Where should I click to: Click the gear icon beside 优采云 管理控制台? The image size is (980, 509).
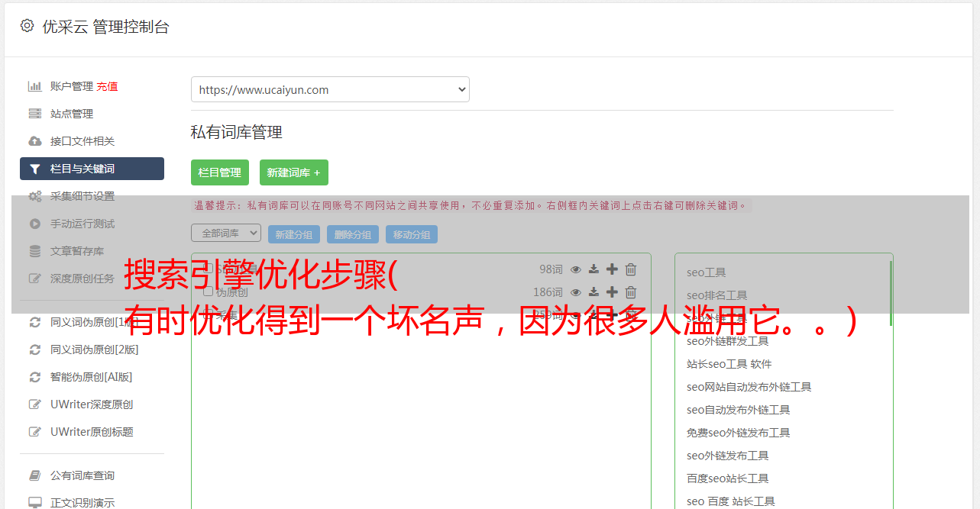pyautogui.click(x=27, y=26)
